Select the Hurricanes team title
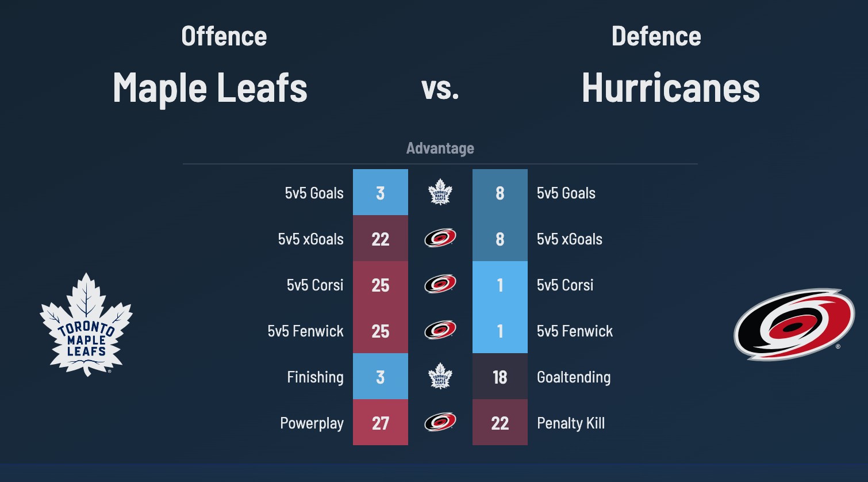Screen dimensions: 868x482 coord(671,88)
